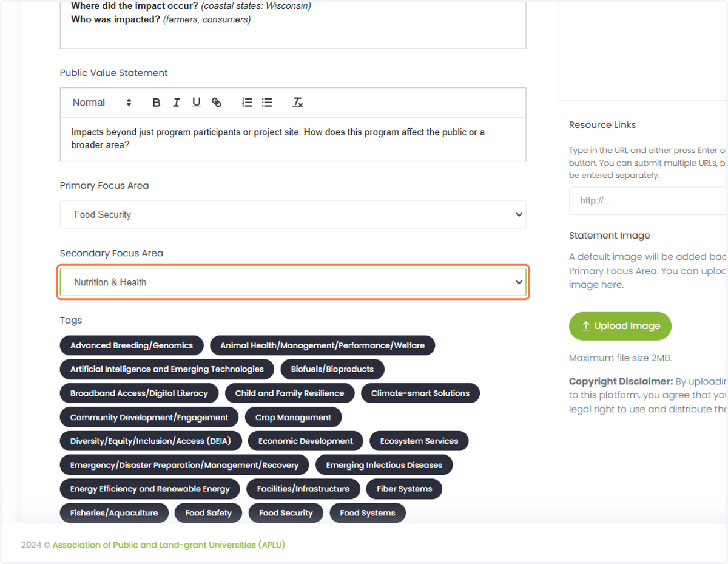Select Emergency/Disaster Preparation/Management/Recovery tag

184,465
